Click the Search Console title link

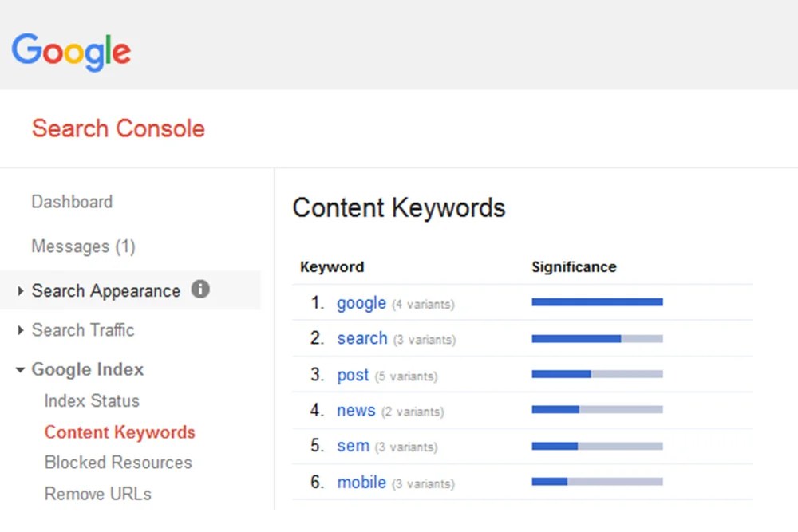pyautogui.click(x=118, y=128)
